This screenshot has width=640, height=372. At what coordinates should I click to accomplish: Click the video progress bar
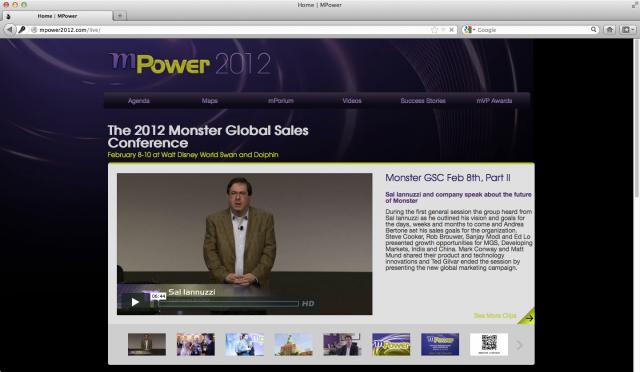[x=229, y=303]
